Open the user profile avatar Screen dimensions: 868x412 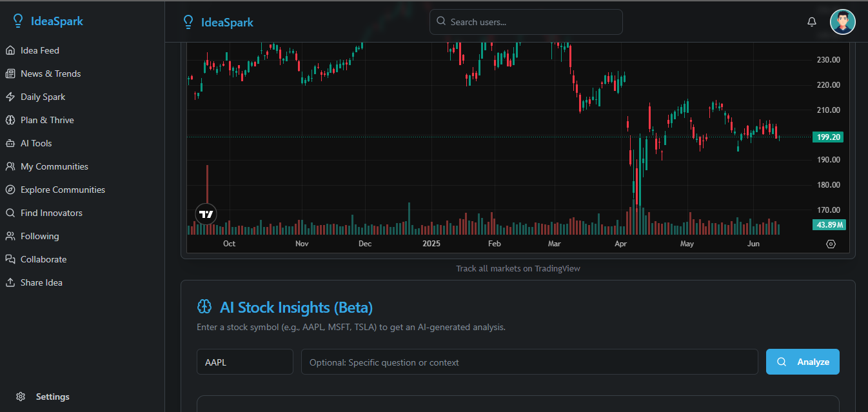click(843, 22)
